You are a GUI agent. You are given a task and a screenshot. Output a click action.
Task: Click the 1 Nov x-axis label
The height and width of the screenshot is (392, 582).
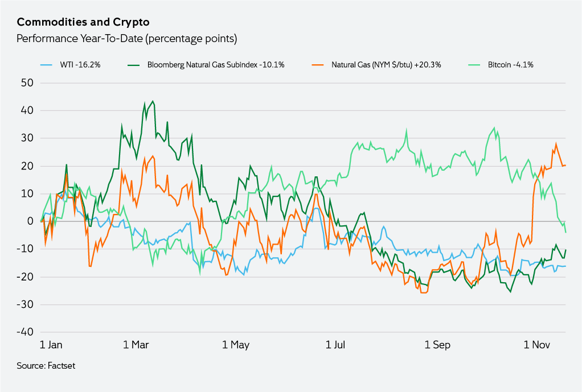coord(536,345)
